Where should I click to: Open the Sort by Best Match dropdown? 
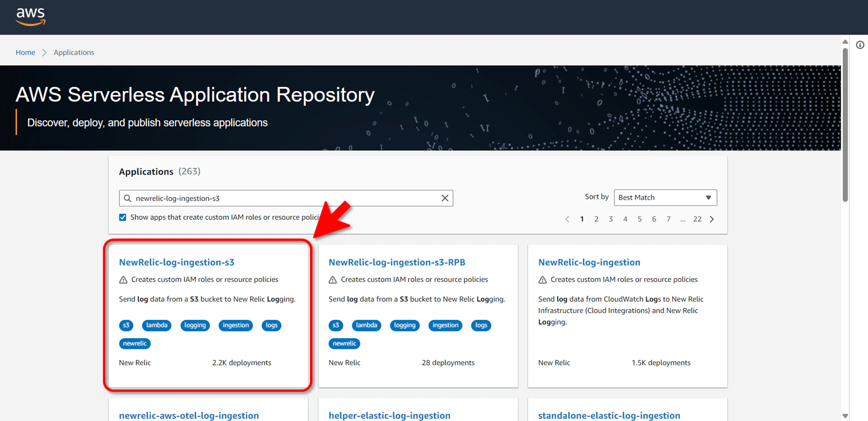tap(665, 198)
